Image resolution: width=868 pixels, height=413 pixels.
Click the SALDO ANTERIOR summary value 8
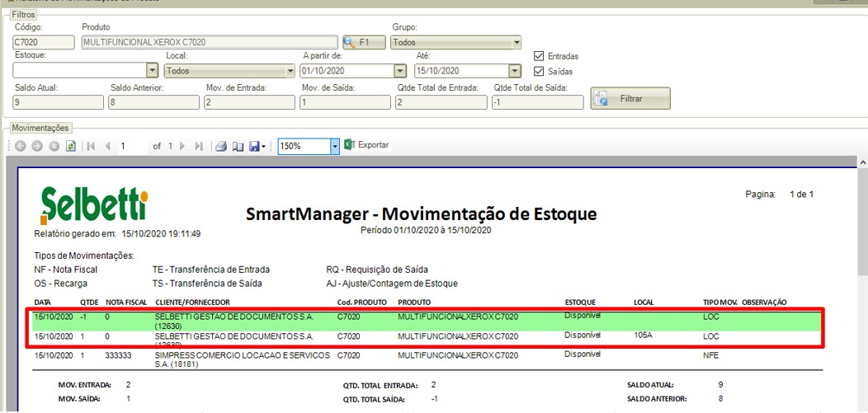[x=720, y=398]
